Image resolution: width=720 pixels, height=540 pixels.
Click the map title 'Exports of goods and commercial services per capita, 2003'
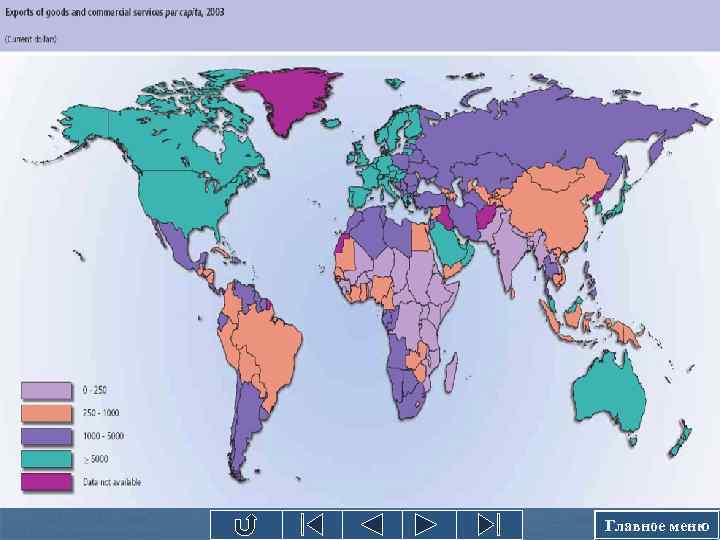(115, 12)
